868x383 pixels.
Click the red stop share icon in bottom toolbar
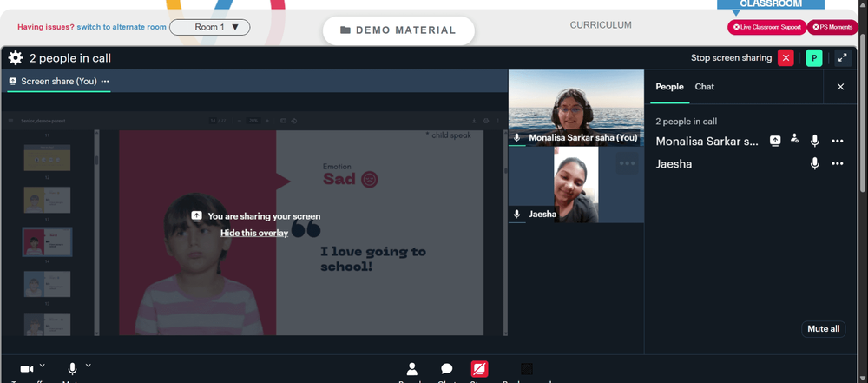coord(479,369)
